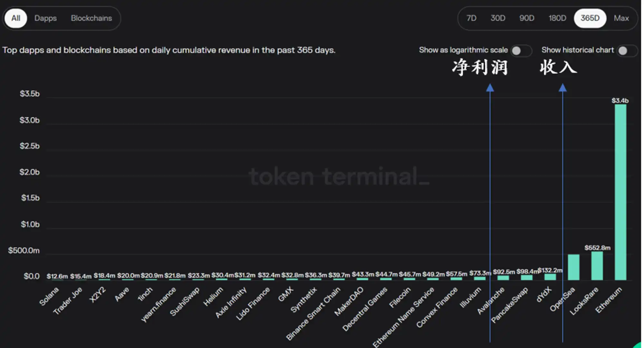
Task: Choose the 90D time range
Action: tap(527, 18)
